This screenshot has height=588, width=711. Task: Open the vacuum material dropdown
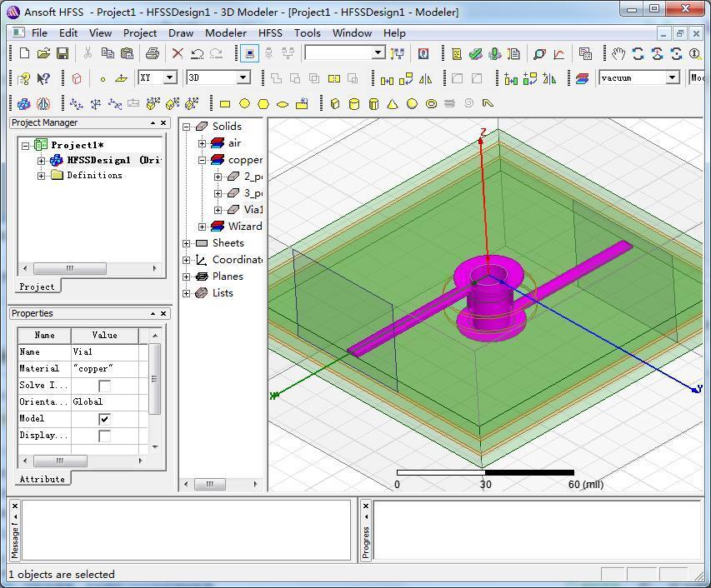(673, 77)
